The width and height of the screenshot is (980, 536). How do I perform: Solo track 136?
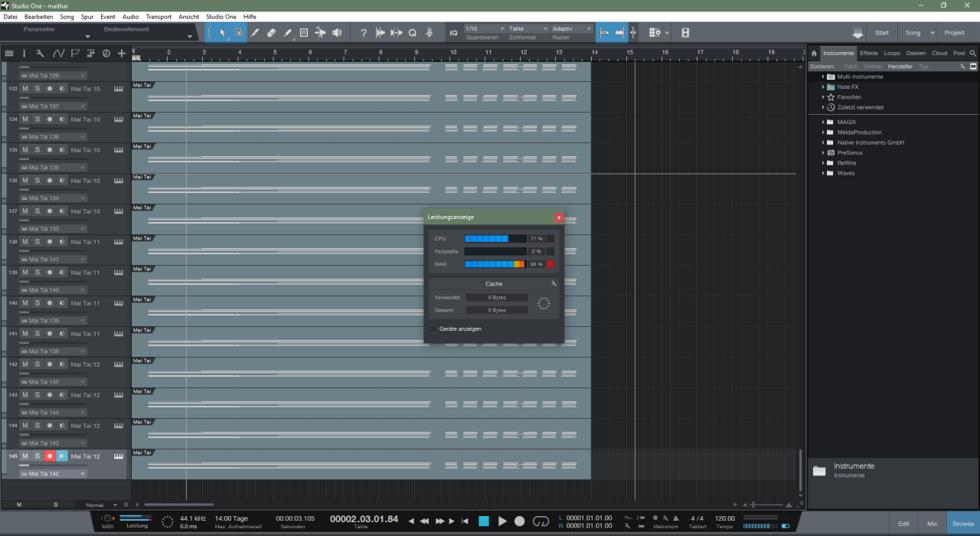(38, 181)
